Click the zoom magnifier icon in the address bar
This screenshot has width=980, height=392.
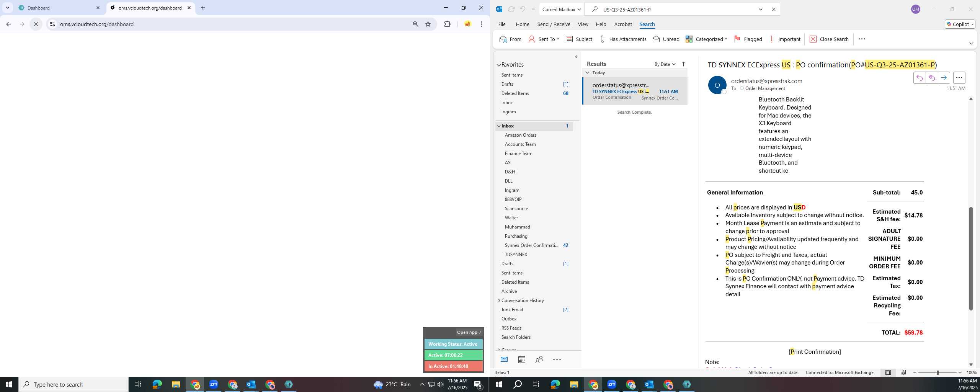tap(415, 24)
